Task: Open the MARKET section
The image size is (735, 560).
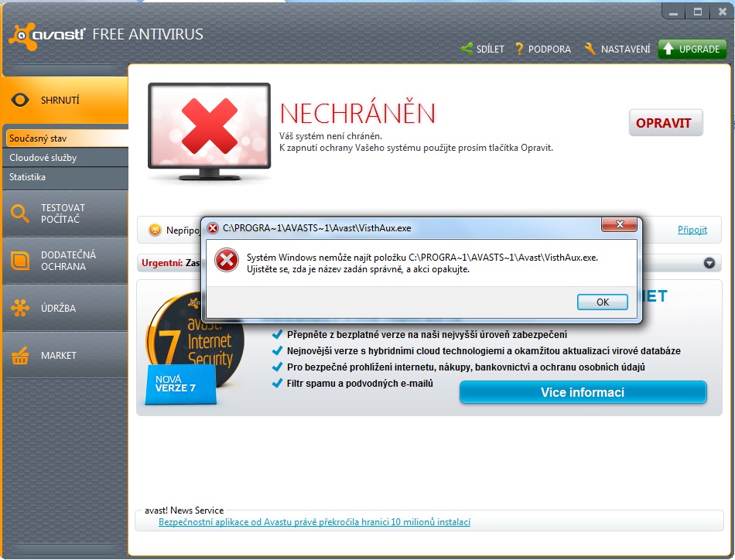Action: [x=65, y=356]
